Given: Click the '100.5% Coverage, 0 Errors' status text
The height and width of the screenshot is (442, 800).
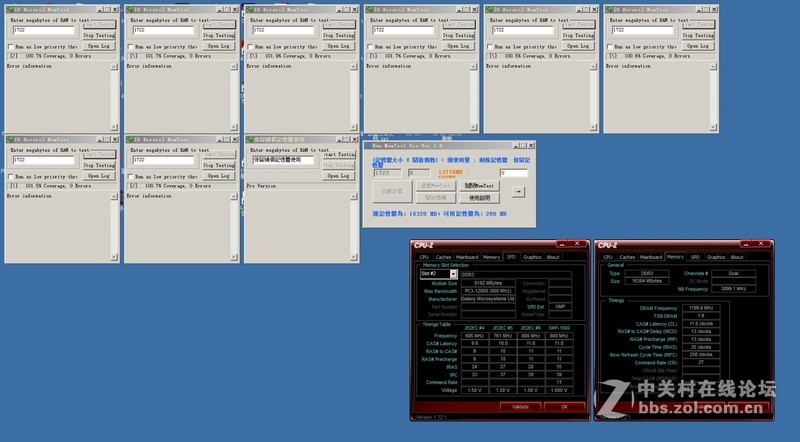Looking at the screenshot, I should pos(538,56).
